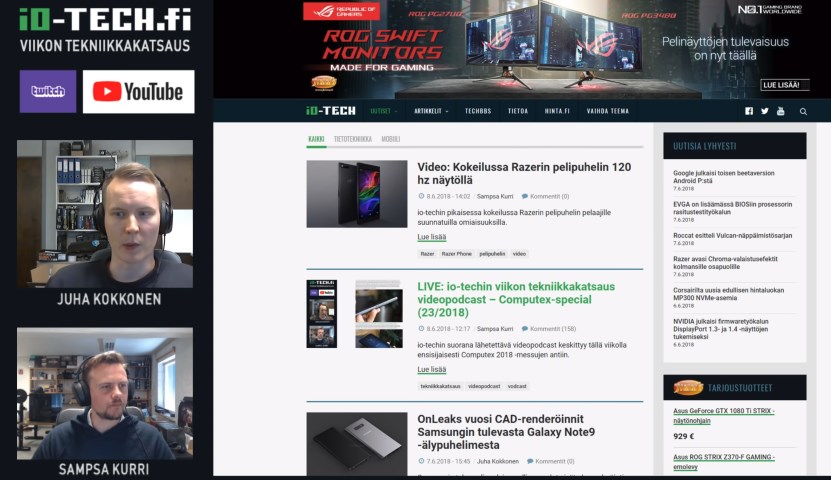The width and height of the screenshot is (831, 480).
Task: Open the Razerin pelipuhelin article headline
Action: point(524,173)
